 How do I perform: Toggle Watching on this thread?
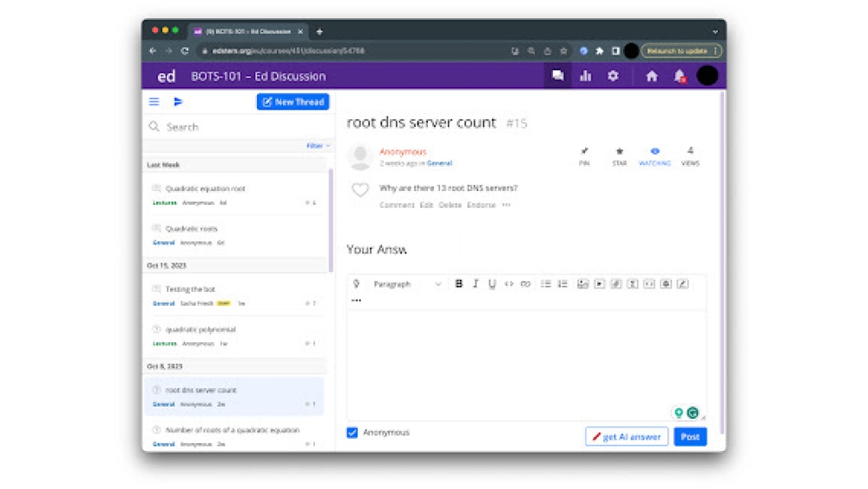[654, 155]
